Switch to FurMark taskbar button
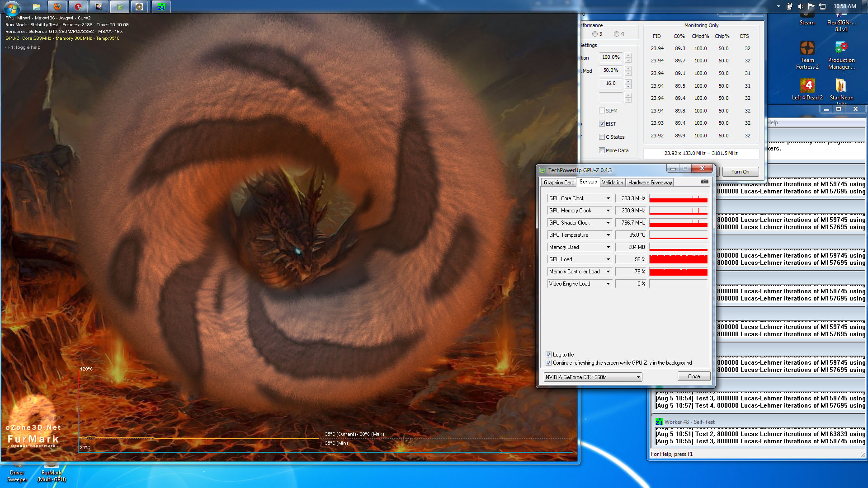The width and height of the screenshot is (868, 488). click(x=140, y=6)
